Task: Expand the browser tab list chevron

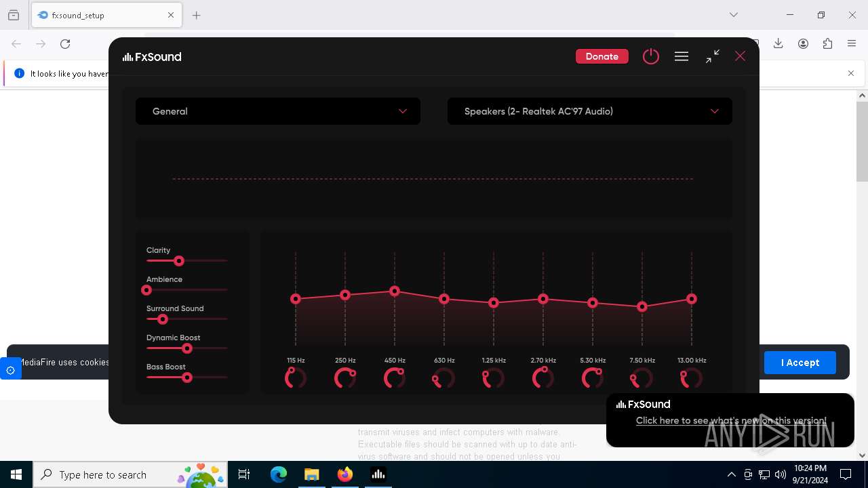Action: pos(734,15)
